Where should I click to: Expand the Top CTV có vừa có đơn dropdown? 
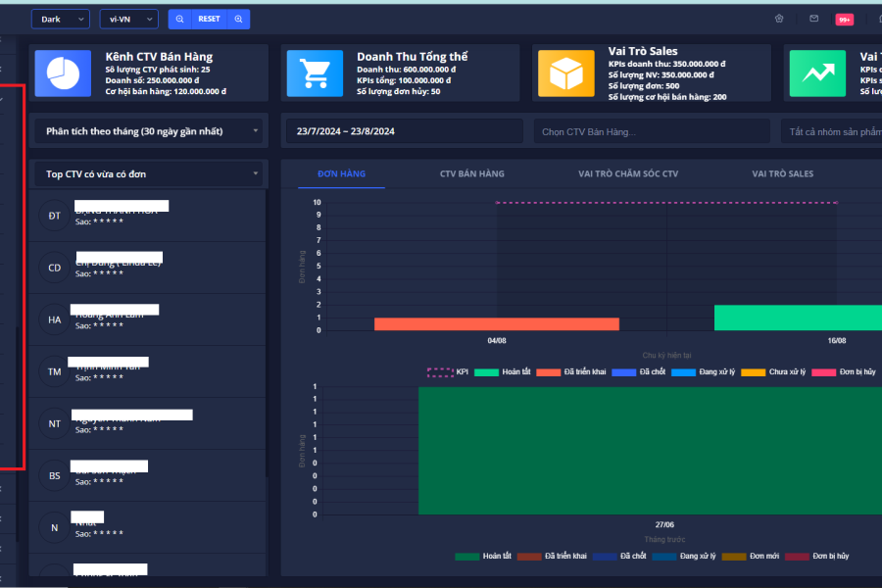tap(149, 173)
